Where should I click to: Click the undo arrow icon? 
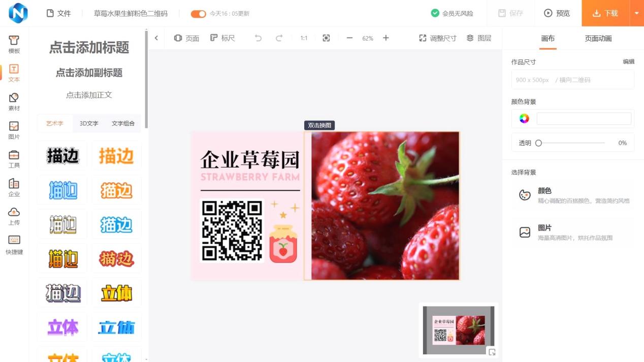tap(258, 38)
